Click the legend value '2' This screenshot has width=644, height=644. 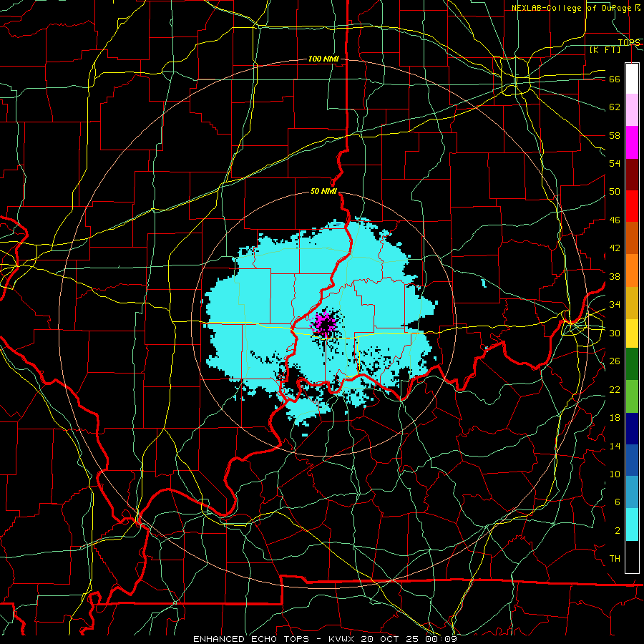click(x=618, y=531)
